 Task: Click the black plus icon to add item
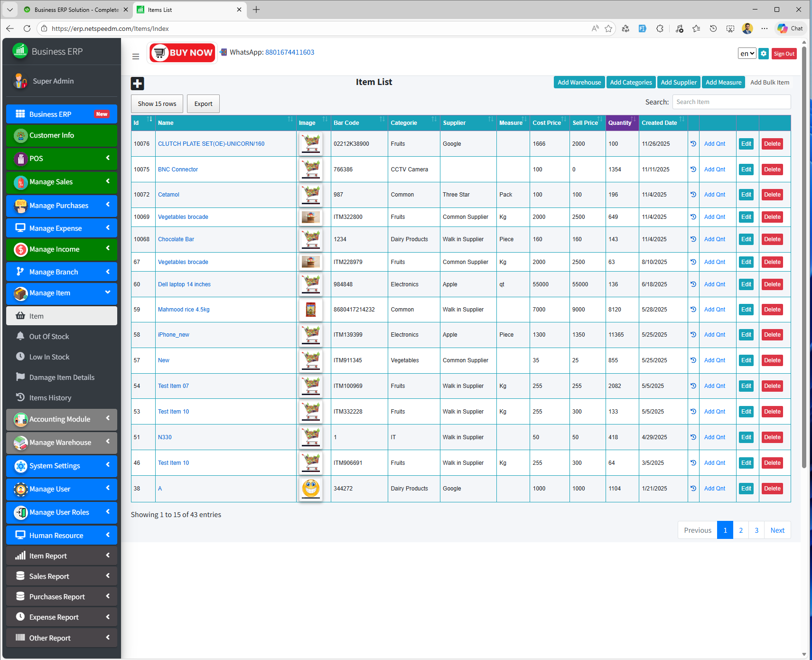(x=138, y=84)
